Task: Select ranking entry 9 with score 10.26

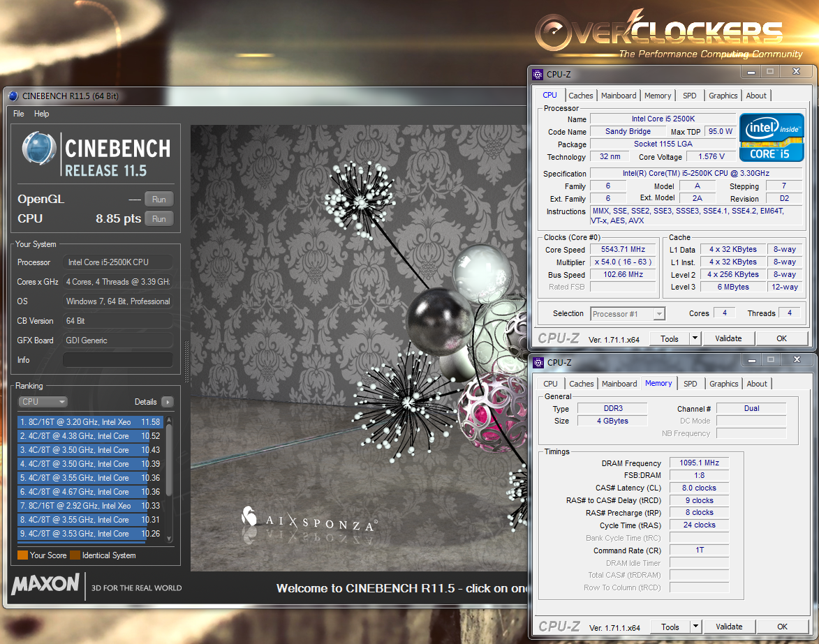Action: (90, 534)
